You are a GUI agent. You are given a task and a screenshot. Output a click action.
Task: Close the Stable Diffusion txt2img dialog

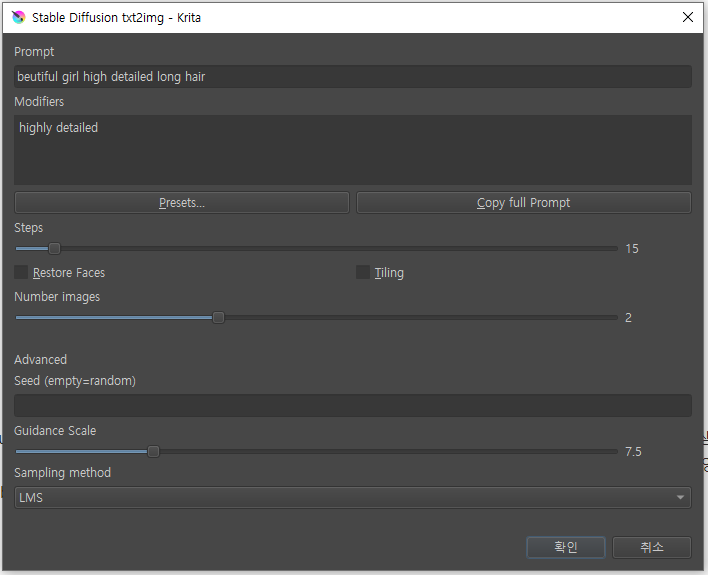pyautogui.click(x=688, y=17)
